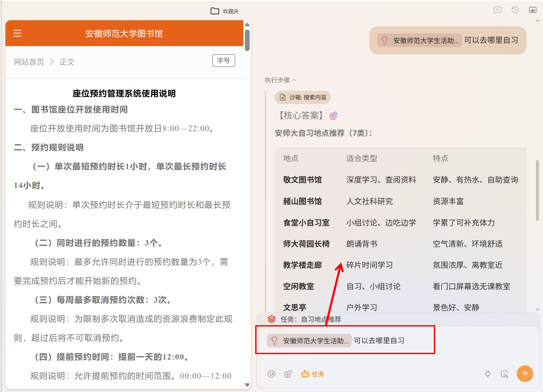
Task: Click the 景色好、安静 cell
Action: coord(456,307)
